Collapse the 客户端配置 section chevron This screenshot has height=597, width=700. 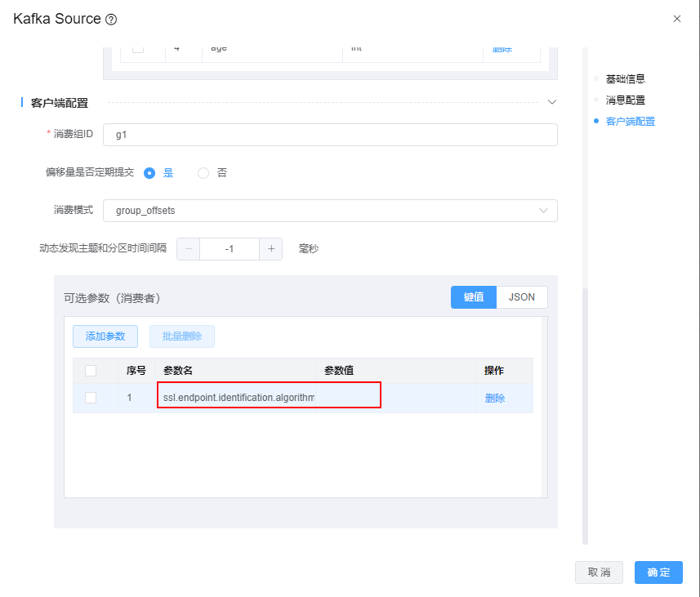click(x=551, y=103)
